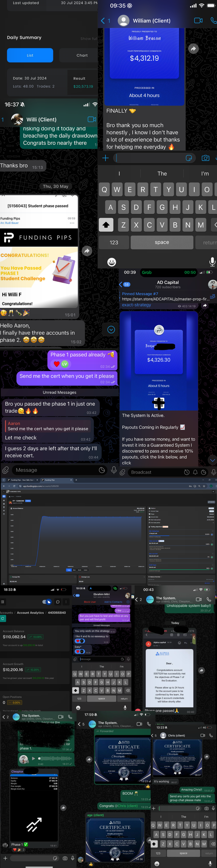Tap return on the Ebrahim Mitri chat keyboard
This screenshot has height=868, width=217.
click(x=124, y=699)
